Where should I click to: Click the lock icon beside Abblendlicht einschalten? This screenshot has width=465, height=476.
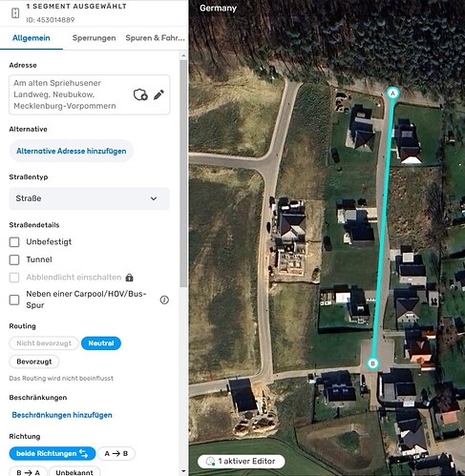[129, 278]
